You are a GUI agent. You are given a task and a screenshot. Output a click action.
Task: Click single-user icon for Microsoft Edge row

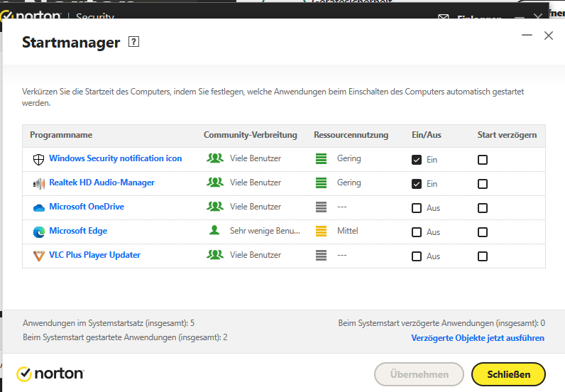(214, 230)
